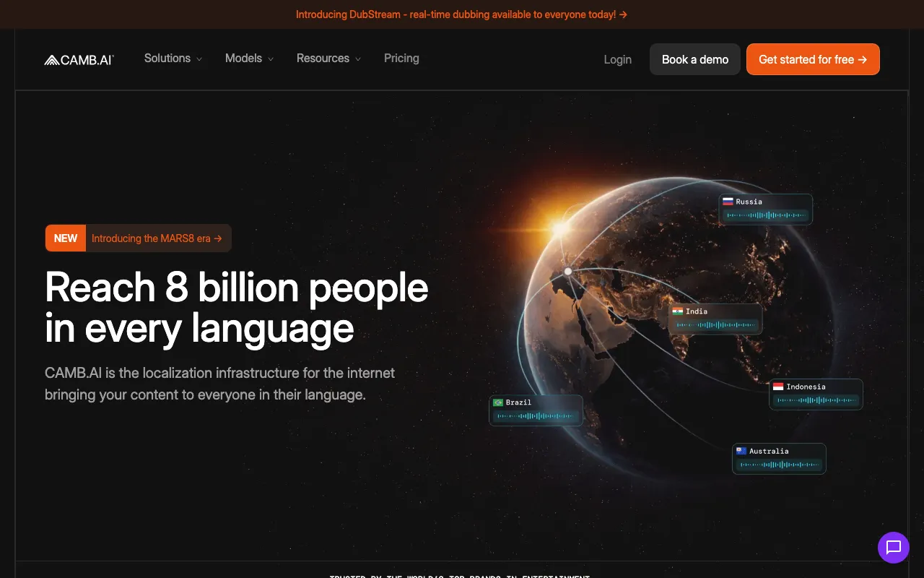The image size is (924, 578).
Task: Open the Pricing page
Action: click(401, 59)
